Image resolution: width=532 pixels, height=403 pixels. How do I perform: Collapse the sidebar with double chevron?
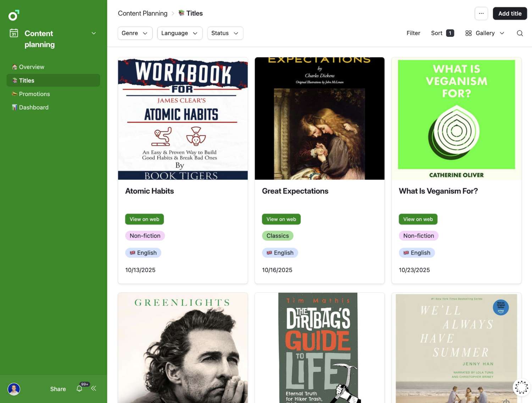pos(94,388)
